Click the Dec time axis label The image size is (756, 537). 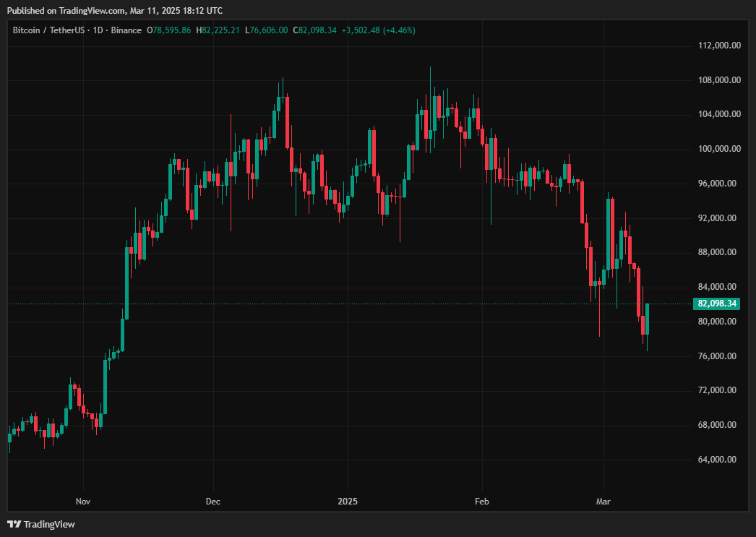point(212,502)
